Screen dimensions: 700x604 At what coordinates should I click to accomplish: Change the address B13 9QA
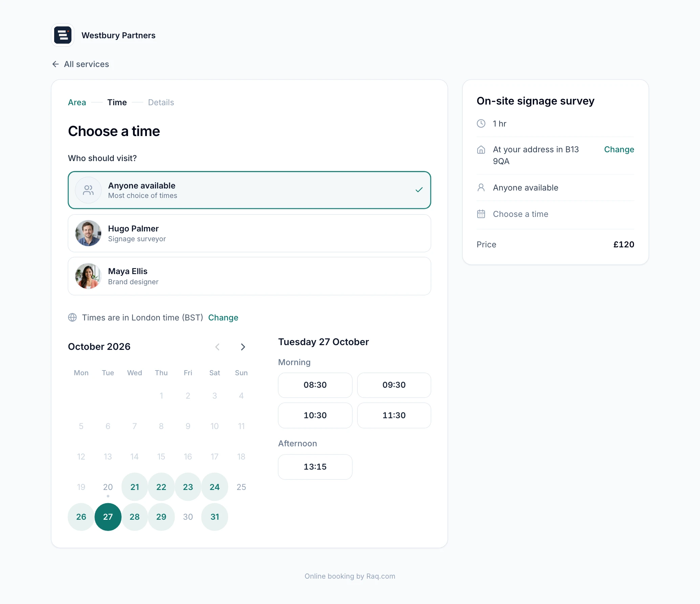coord(619,150)
